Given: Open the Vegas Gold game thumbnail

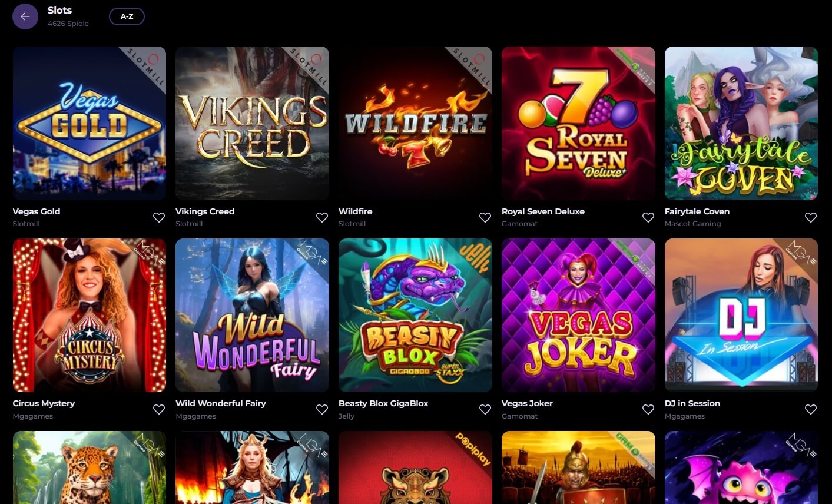Looking at the screenshot, I should point(90,123).
